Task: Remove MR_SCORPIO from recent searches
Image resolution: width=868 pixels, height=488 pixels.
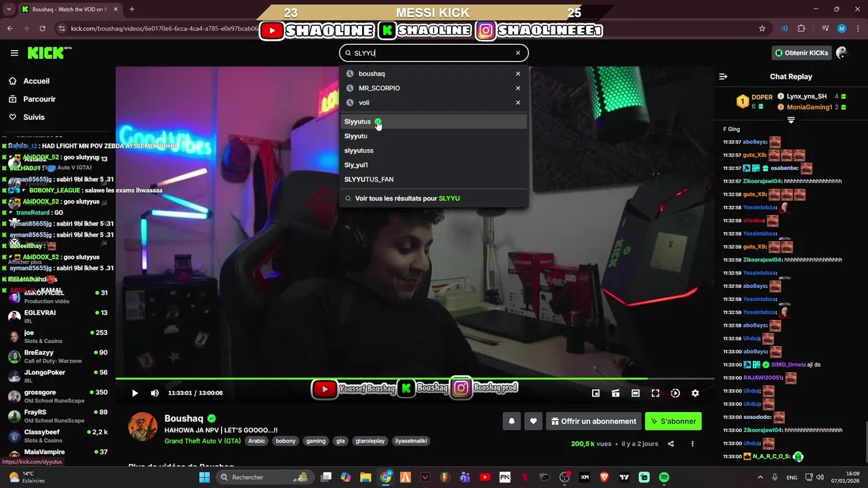Action: [518, 88]
